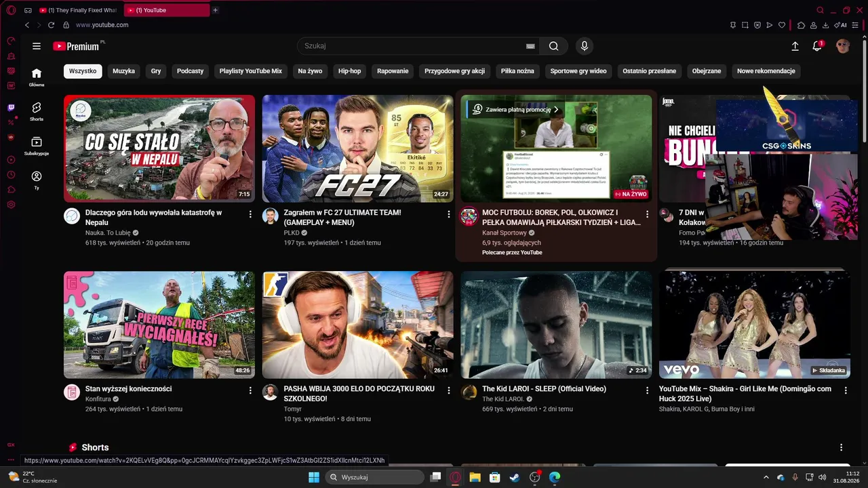Open Shorts from the YouTube sidebar
868x488 pixels.
coord(37,111)
